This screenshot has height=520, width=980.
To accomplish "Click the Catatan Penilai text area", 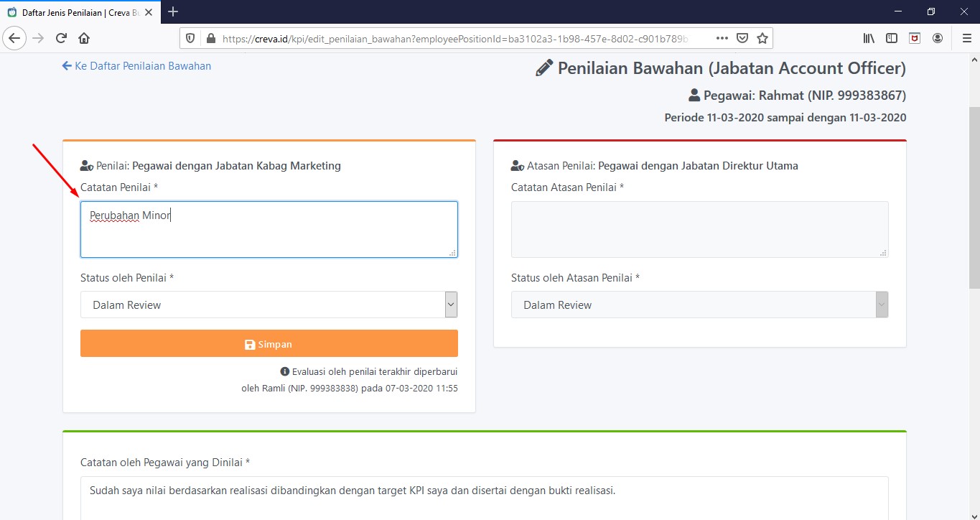I will click(269, 229).
